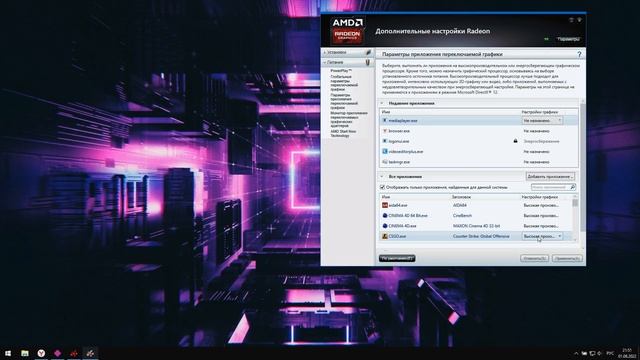Screen dimensions: 640x360
Task: Select the CINEMA 4D 64 Bit.exe row
Action: pyautogui.click(x=476, y=215)
